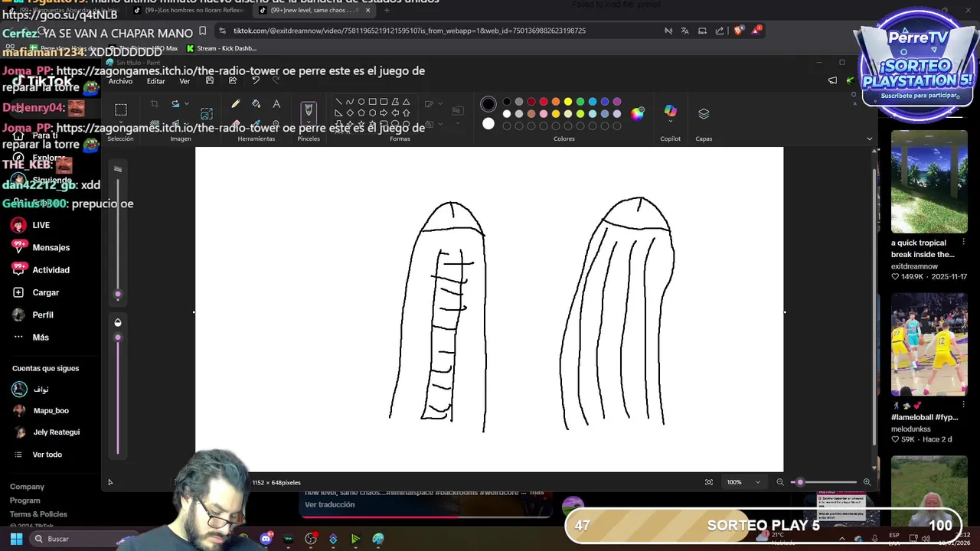Click the Crop image icon
Viewport: 980px width, 551px height.
[x=155, y=103]
